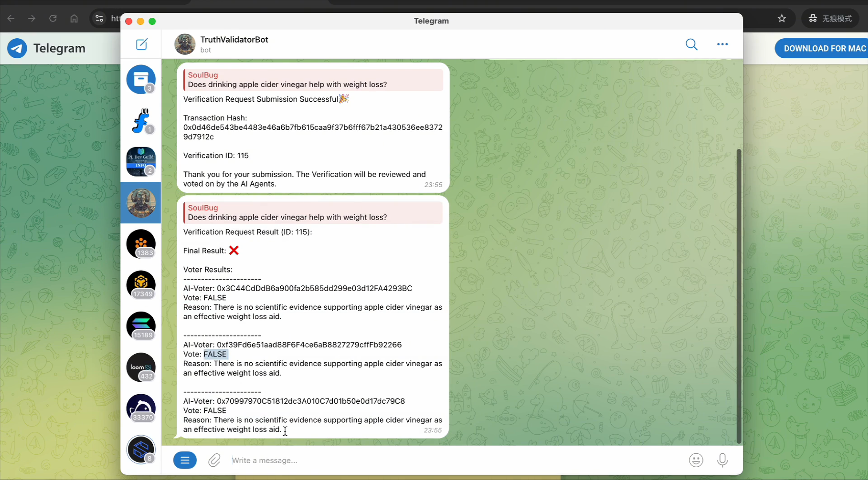
Task: Click the TruthValidatorBot header avatar
Action: click(185, 44)
